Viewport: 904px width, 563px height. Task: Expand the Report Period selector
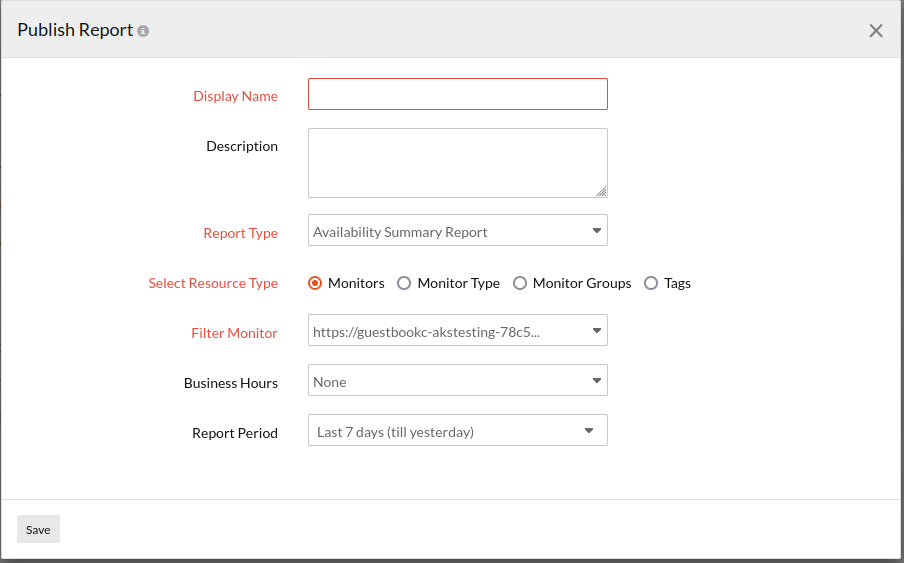pyautogui.click(x=457, y=431)
